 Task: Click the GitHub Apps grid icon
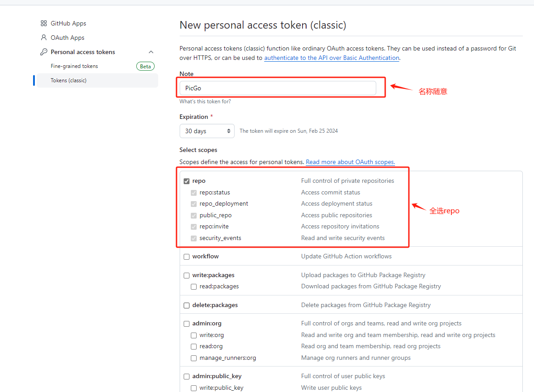coord(43,23)
